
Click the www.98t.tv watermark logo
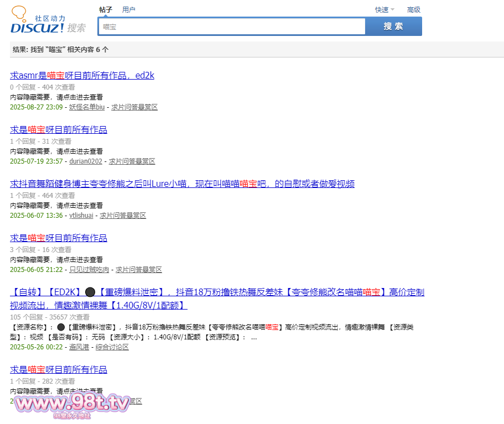click(72, 404)
